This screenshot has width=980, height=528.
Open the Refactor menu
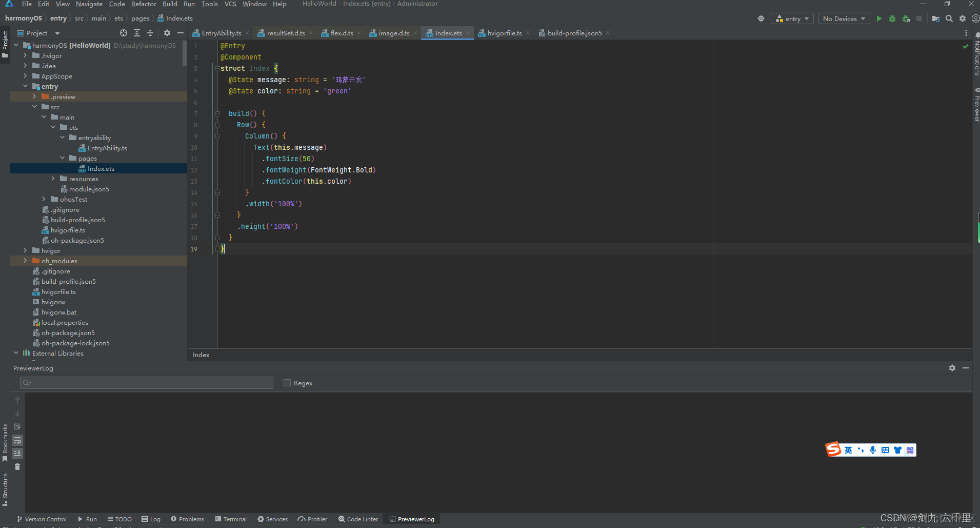[144, 4]
